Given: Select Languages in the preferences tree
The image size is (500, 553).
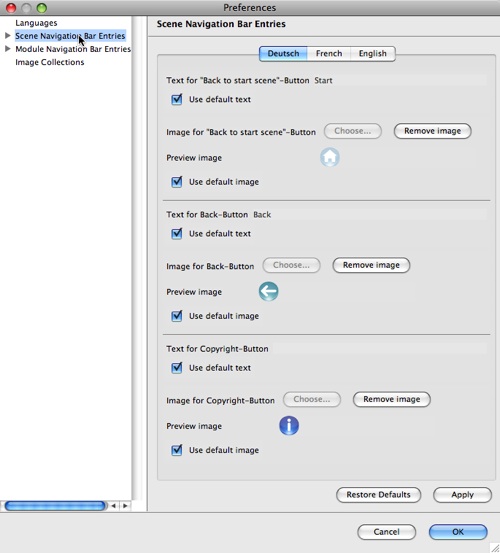Looking at the screenshot, I should [x=36, y=23].
